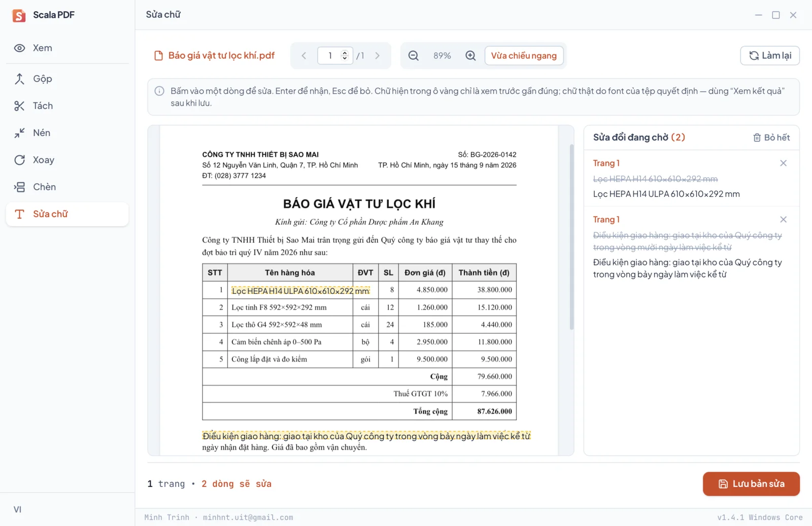
Task: Remove the pending Lọc HEPA H14 edit
Action: [x=783, y=163]
